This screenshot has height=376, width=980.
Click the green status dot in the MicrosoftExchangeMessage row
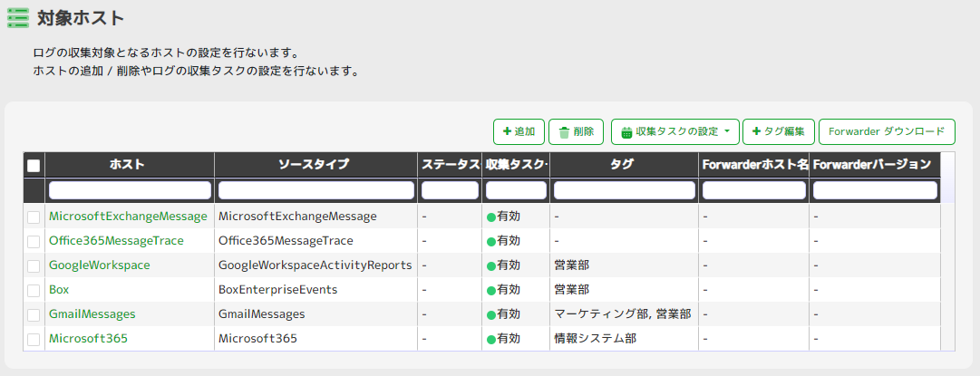coord(491,217)
